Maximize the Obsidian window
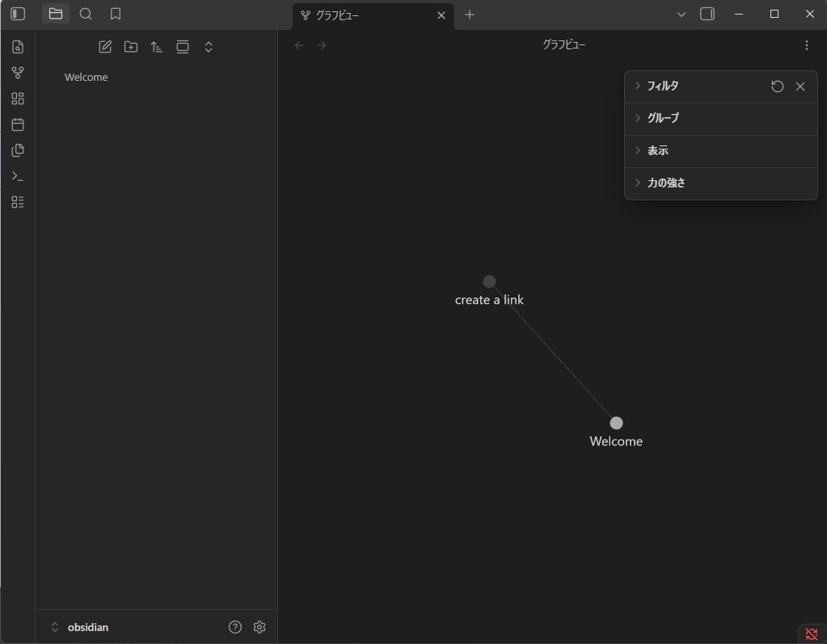Image resolution: width=827 pixels, height=644 pixels. [774, 15]
